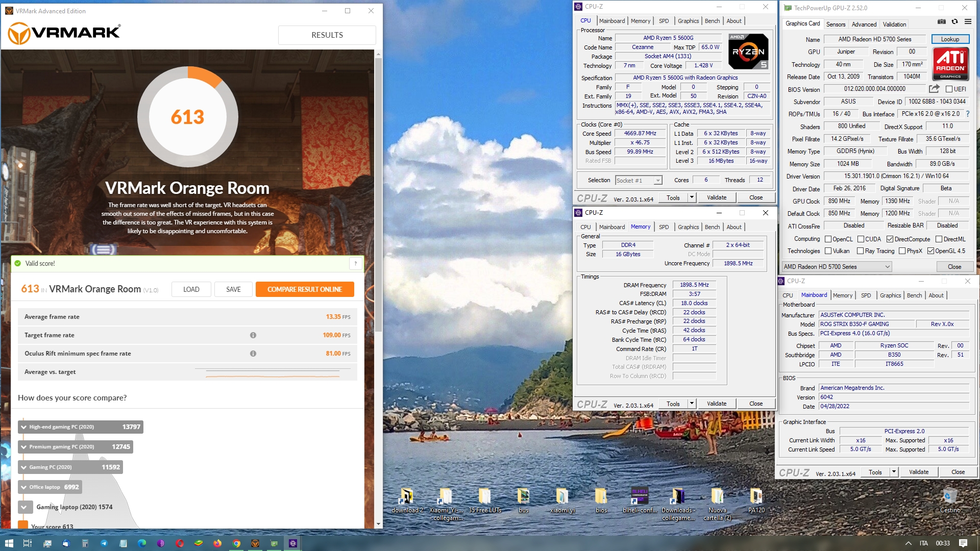Open the download 2 desktop icon
Viewport: 980px width, 551px height.
(407, 501)
